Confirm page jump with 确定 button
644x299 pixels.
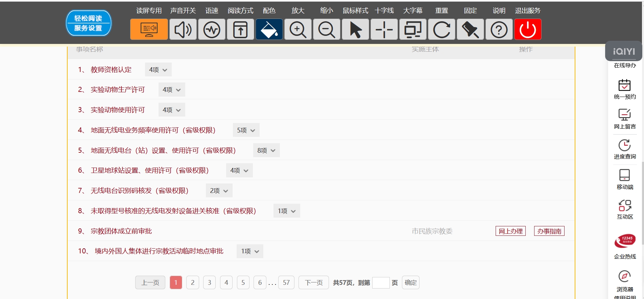pos(411,282)
